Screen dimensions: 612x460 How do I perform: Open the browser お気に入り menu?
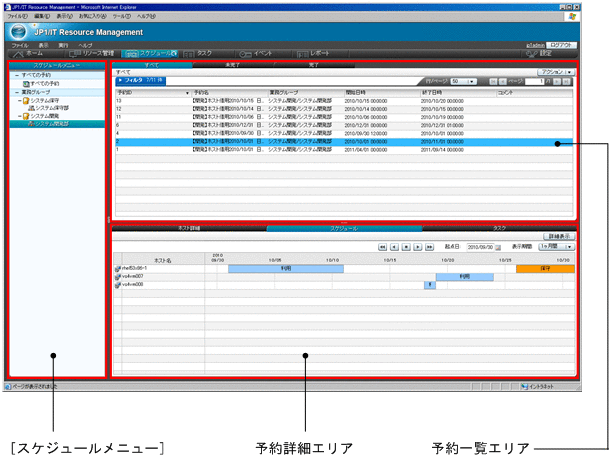pos(93,16)
